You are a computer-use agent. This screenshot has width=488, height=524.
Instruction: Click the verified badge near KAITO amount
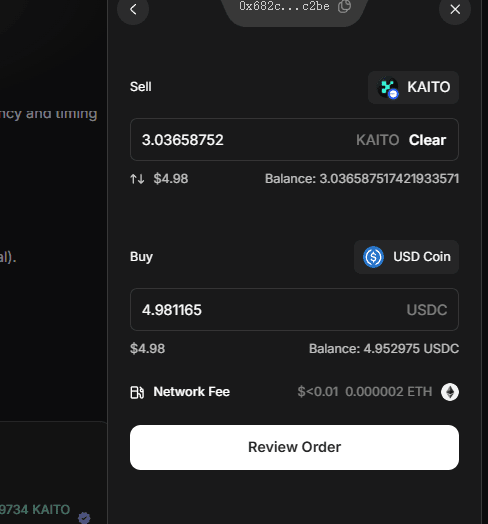84,517
